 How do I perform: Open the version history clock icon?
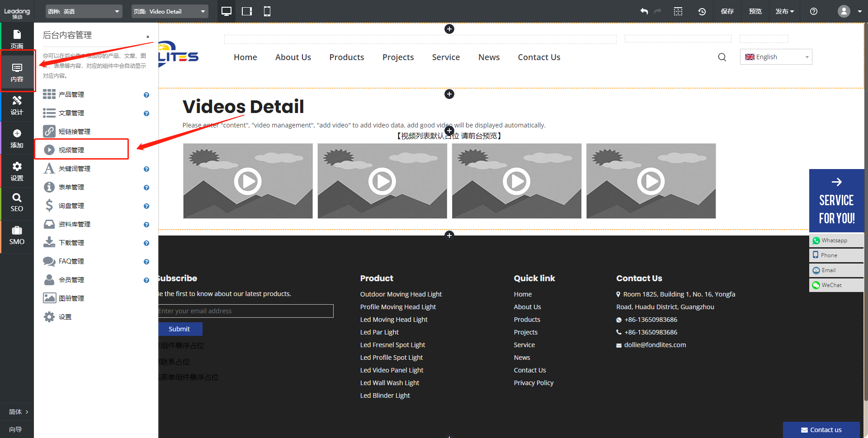tap(702, 11)
